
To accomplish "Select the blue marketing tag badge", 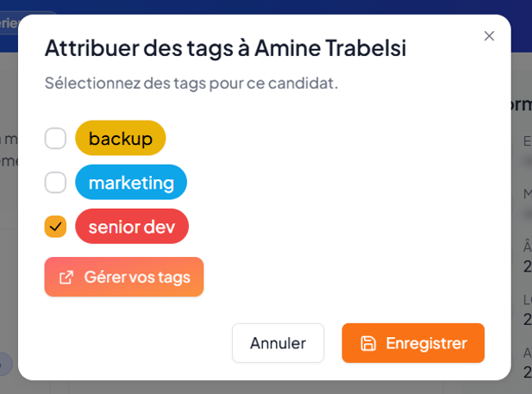I will click(131, 183).
